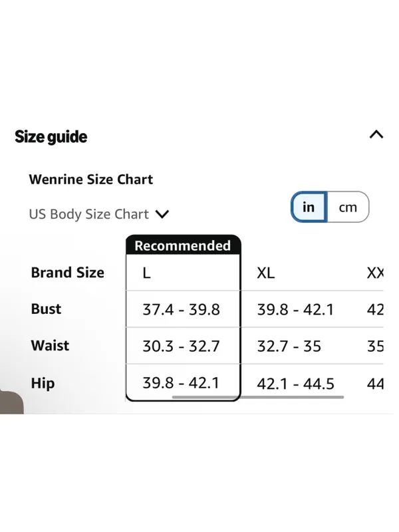
Task: Switch units to inches with "in" toggle
Action: [309, 207]
